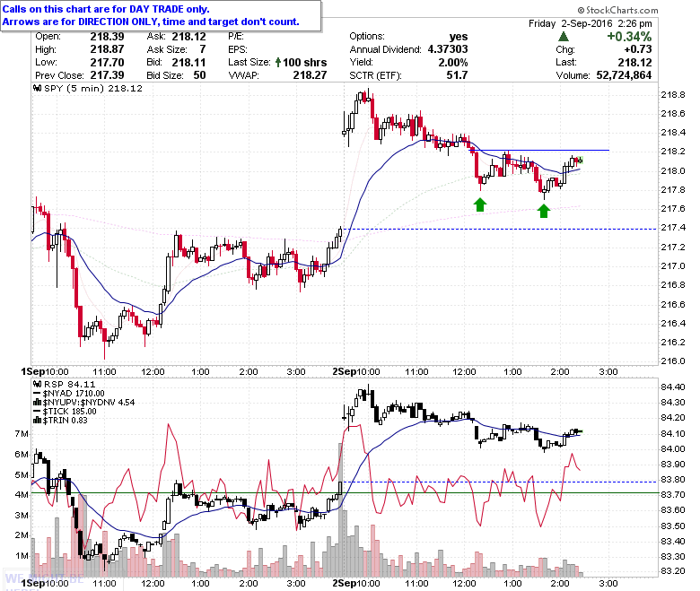Click the High value 218.87

(107, 49)
